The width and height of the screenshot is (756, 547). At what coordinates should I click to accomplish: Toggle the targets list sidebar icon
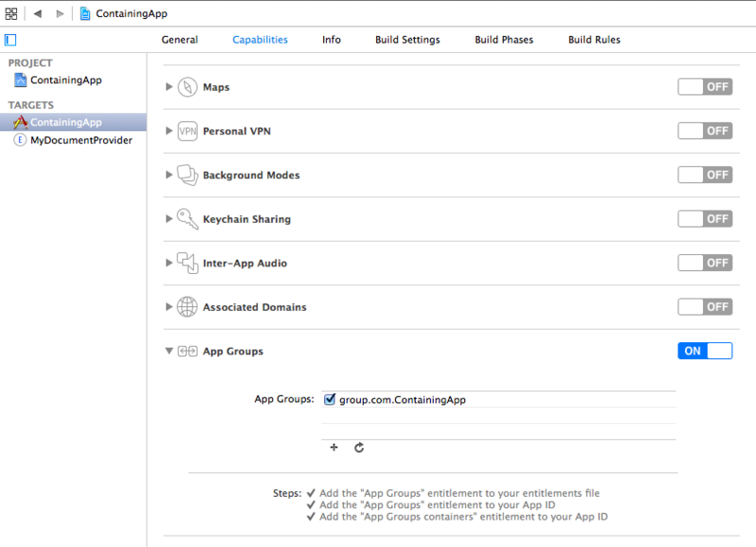pos(10,40)
